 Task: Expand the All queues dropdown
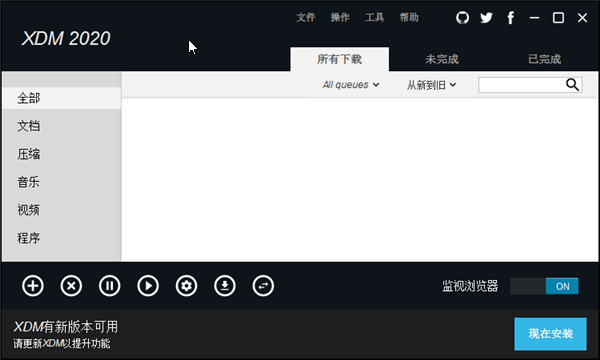pyautogui.click(x=351, y=85)
